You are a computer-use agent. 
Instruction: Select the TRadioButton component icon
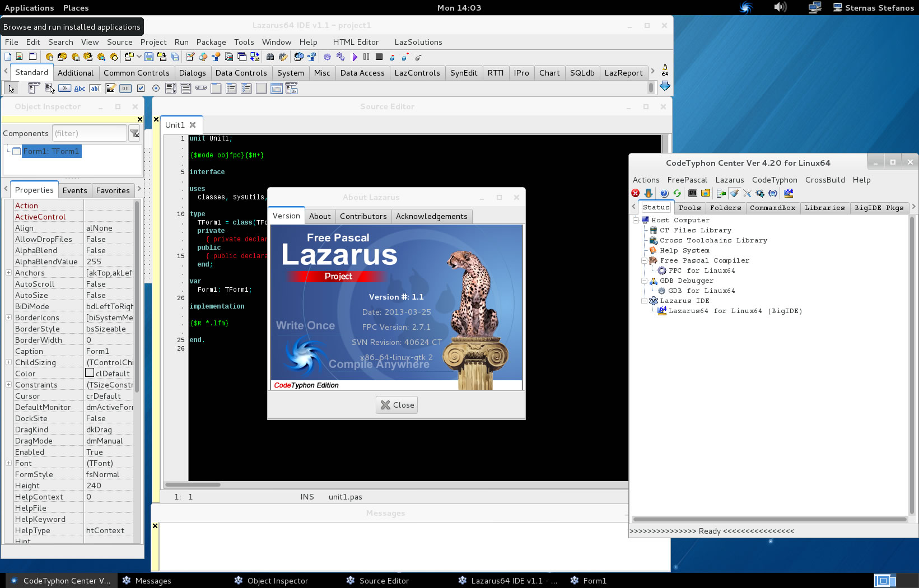[156, 88]
